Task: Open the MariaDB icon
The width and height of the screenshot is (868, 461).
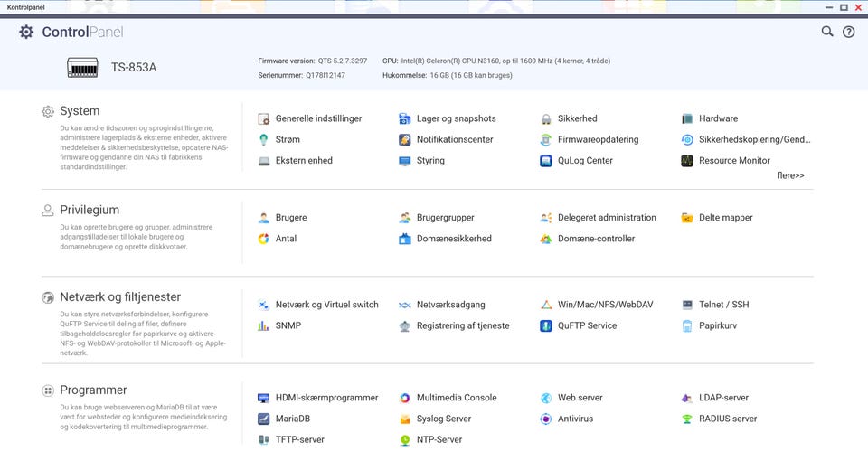Action: point(264,419)
